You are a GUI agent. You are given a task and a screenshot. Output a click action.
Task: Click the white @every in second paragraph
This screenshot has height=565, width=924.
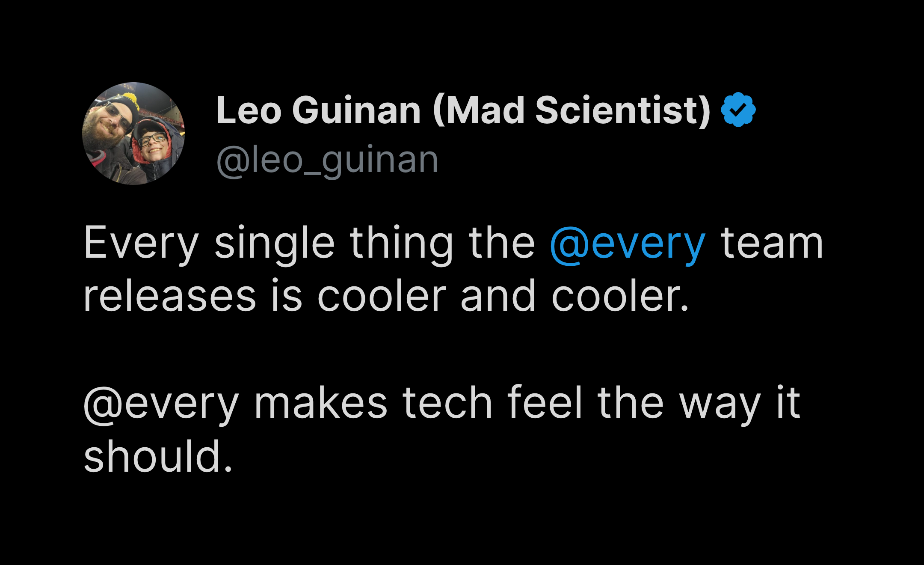(x=161, y=404)
